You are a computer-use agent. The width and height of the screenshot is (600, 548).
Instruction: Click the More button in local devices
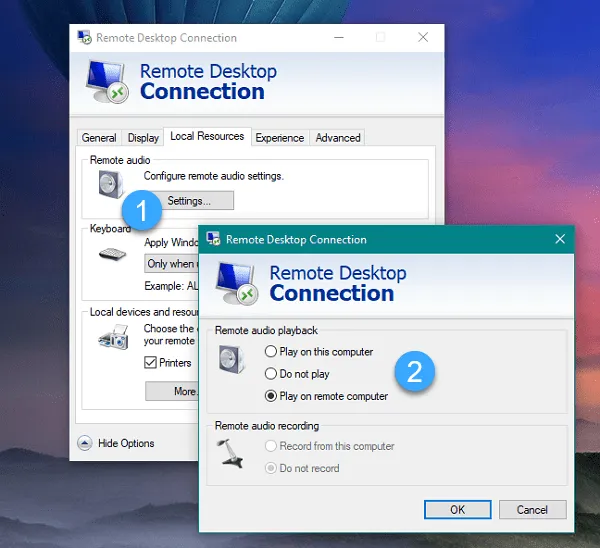click(172, 391)
